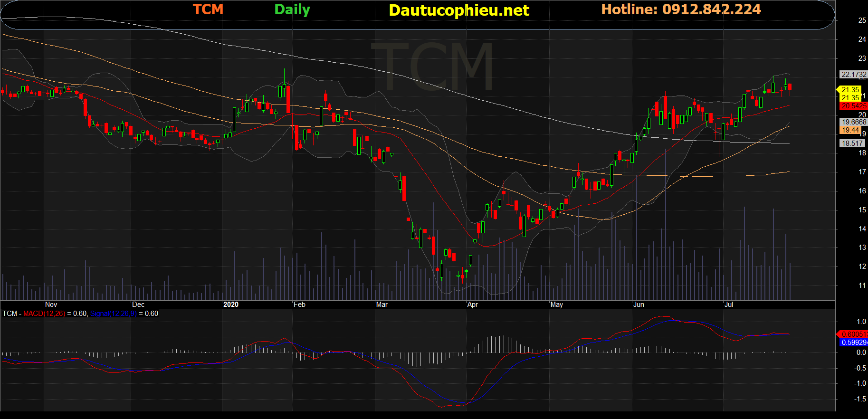Click the red MACD value tag 0.60051

[853, 334]
